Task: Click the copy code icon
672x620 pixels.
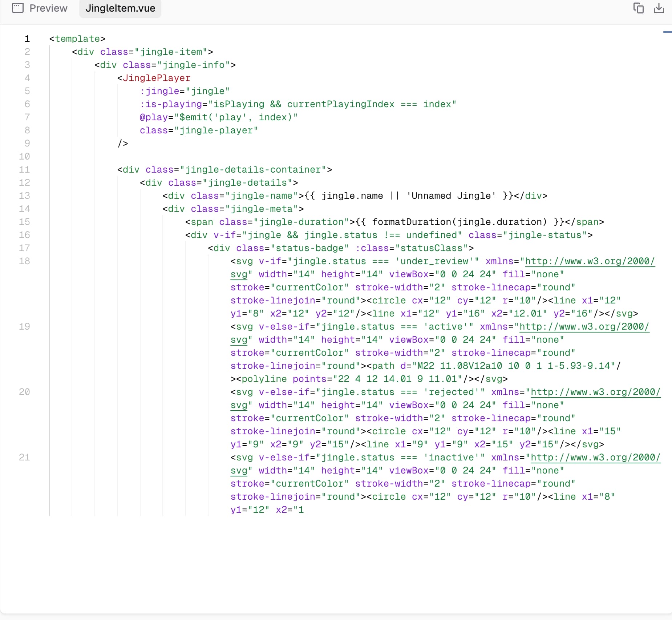Action: [x=638, y=8]
